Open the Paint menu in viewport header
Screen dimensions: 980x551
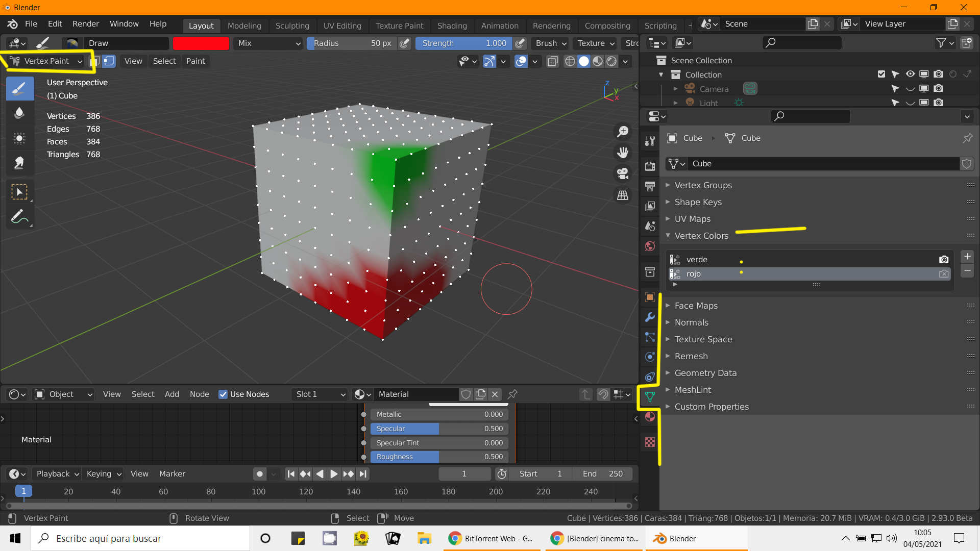click(195, 61)
